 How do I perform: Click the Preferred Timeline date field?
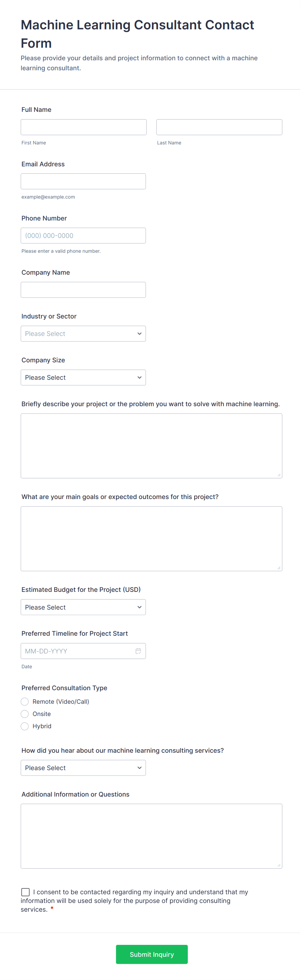pyautogui.click(x=76, y=651)
